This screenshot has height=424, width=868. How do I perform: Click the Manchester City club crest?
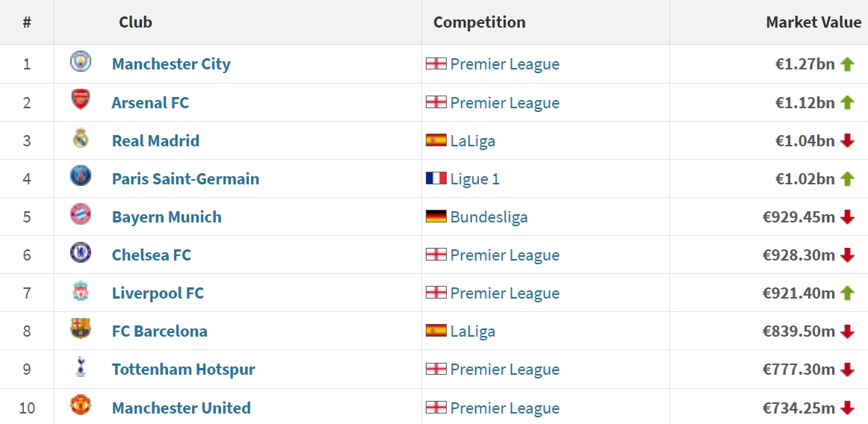click(81, 62)
